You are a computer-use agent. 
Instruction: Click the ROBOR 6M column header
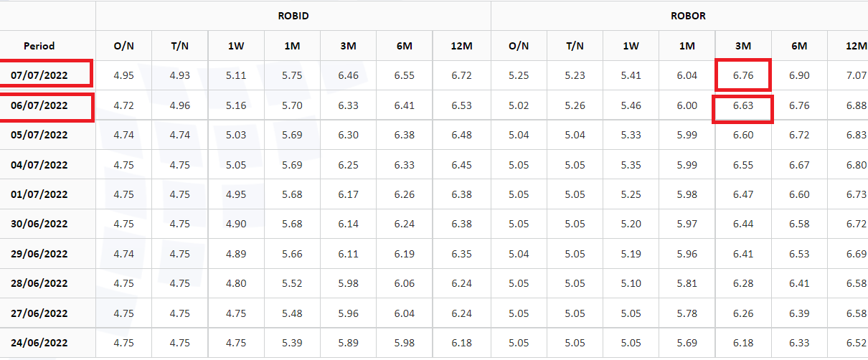[x=799, y=45]
